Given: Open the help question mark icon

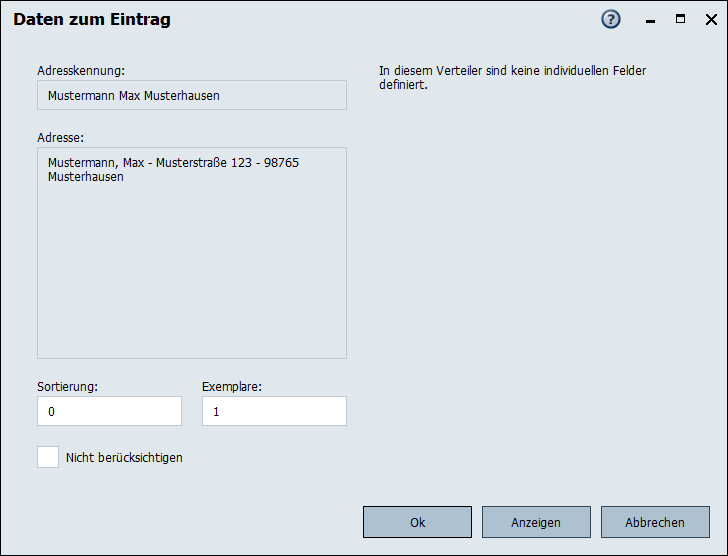Looking at the screenshot, I should 611,20.
